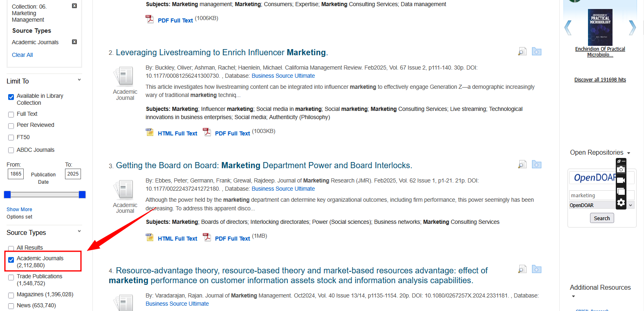Click the camera screenshot icon in the floating toolbar
The height and width of the screenshot is (311, 644).
621,169
